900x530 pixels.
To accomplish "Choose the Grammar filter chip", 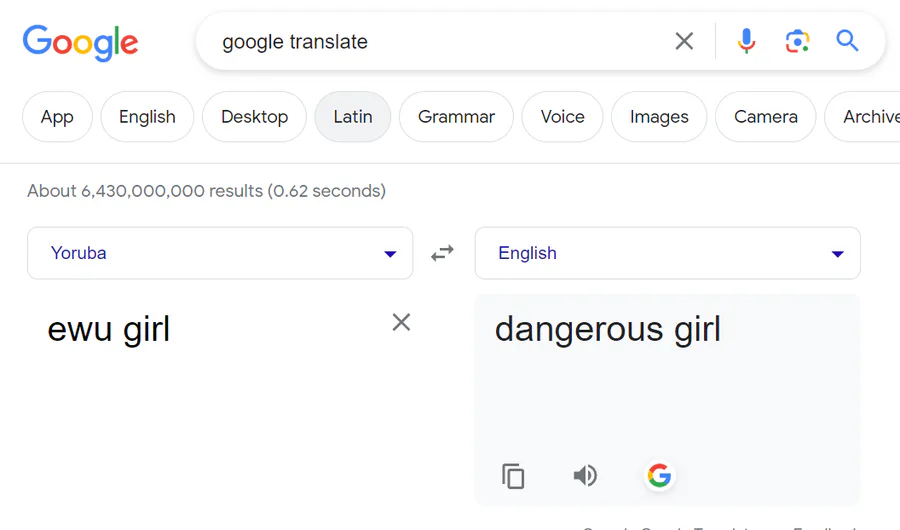I will 456,117.
